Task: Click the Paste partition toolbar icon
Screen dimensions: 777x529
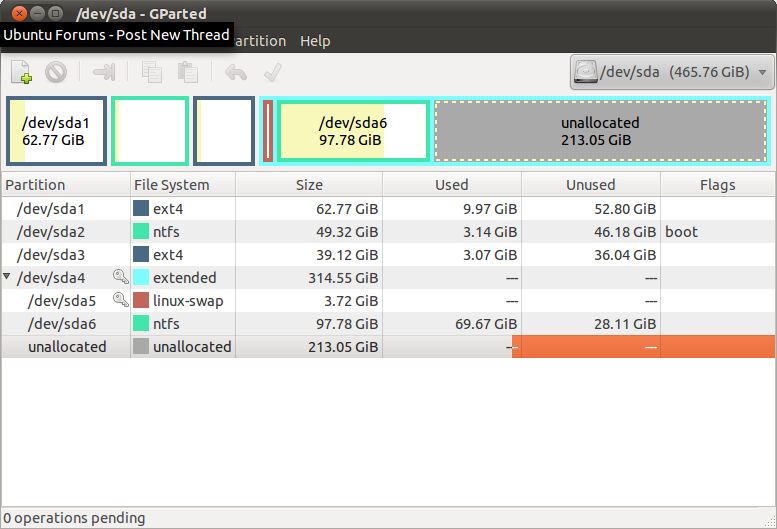Action: coord(187,72)
